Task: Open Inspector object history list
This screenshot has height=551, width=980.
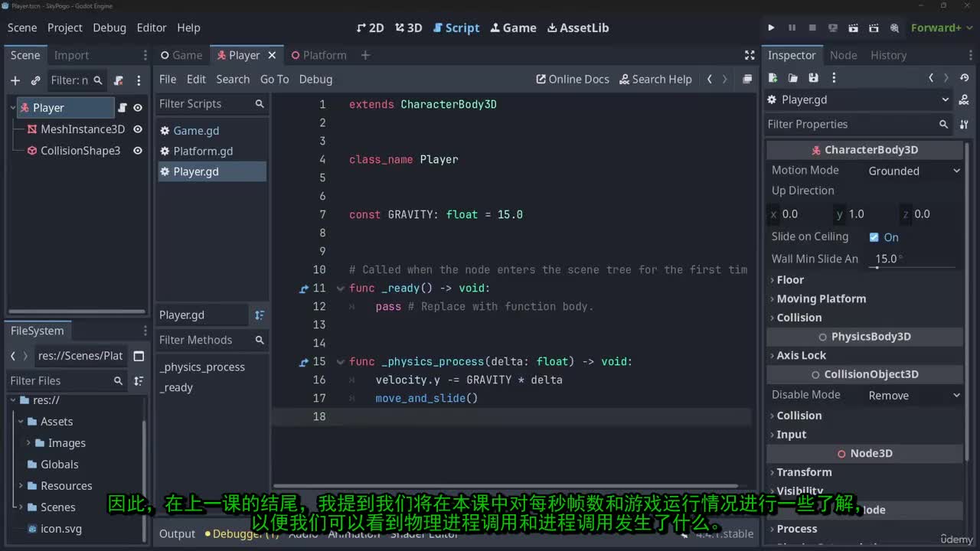Action: [964, 77]
